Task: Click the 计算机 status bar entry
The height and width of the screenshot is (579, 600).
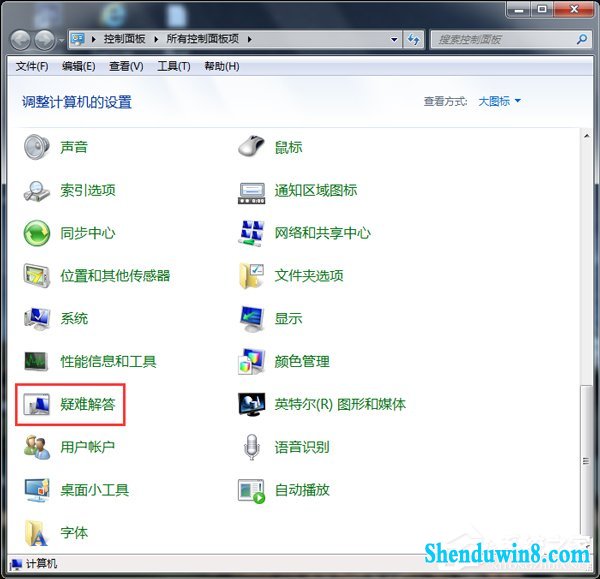Action: click(x=34, y=564)
